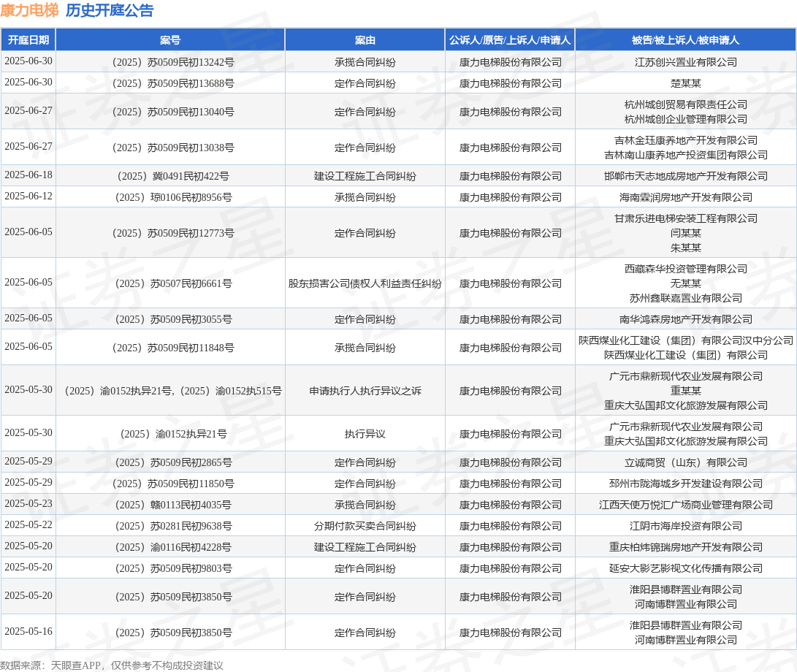Image resolution: width=797 pixels, height=672 pixels.
Task: Select the 申请执行人执行异议之诉 case cause
Action: pos(365,391)
